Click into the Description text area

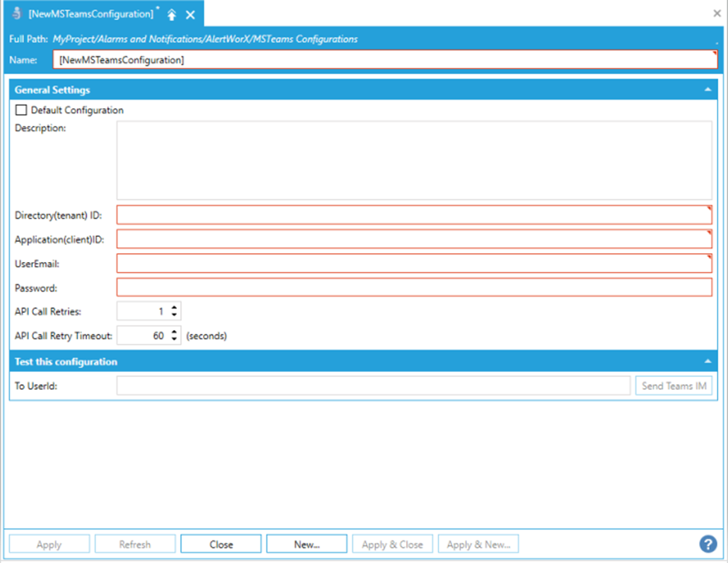click(414, 160)
